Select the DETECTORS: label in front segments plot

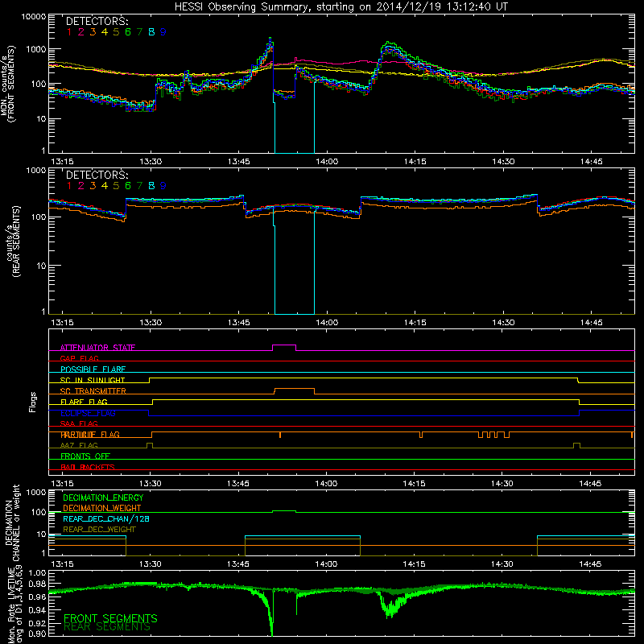pyautogui.click(x=97, y=22)
